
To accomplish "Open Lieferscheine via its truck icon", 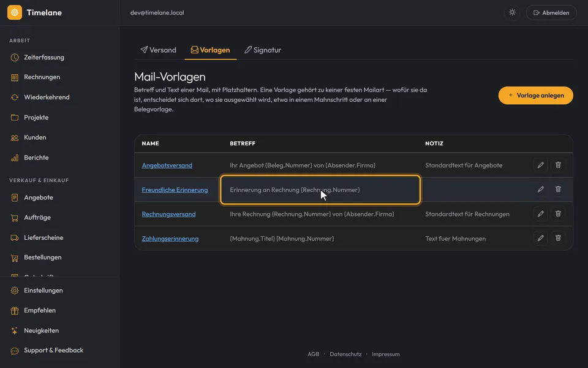I will click(x=15, y=238).
